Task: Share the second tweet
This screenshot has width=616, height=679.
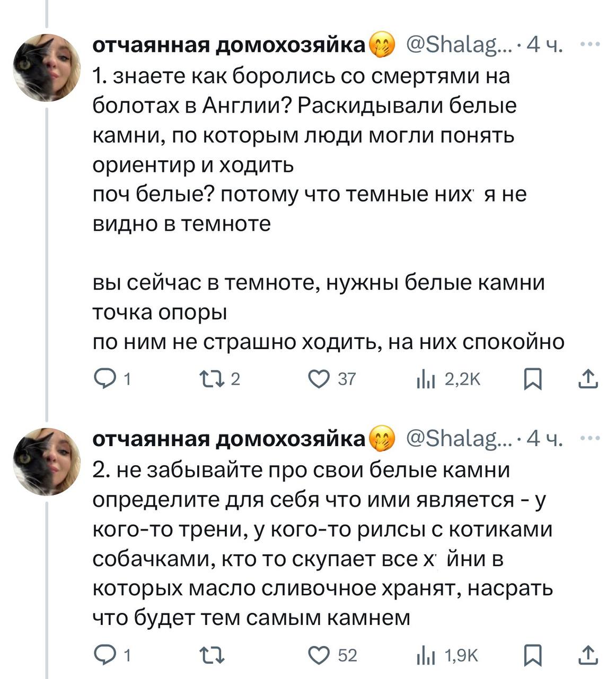Action: (x=588, y=655)
